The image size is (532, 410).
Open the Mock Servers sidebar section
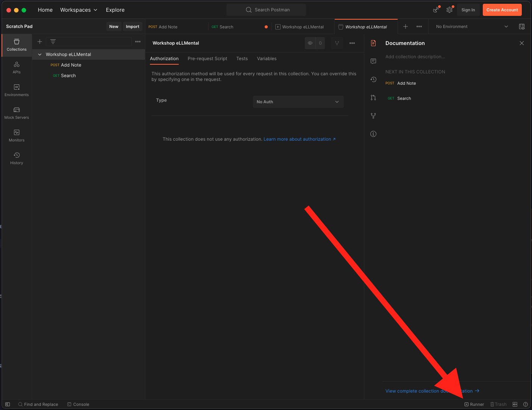pos(17,113)
